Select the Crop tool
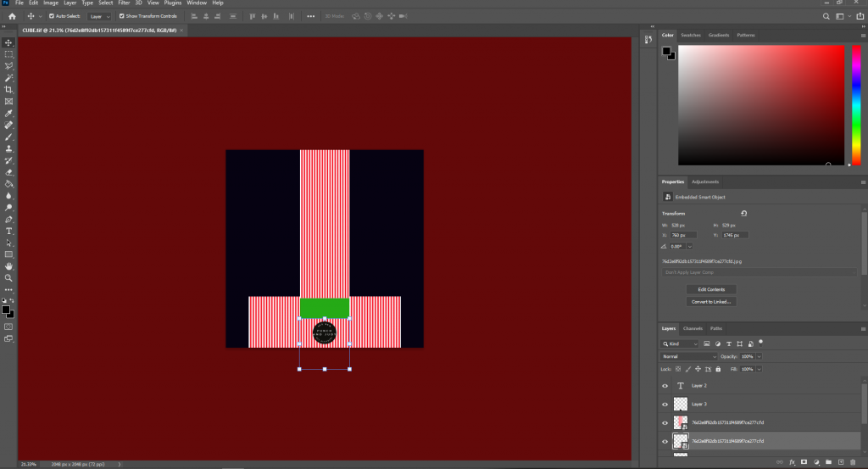Image resolution: width=868 pixels, height=469 pixels. click(x=8, y=89)
